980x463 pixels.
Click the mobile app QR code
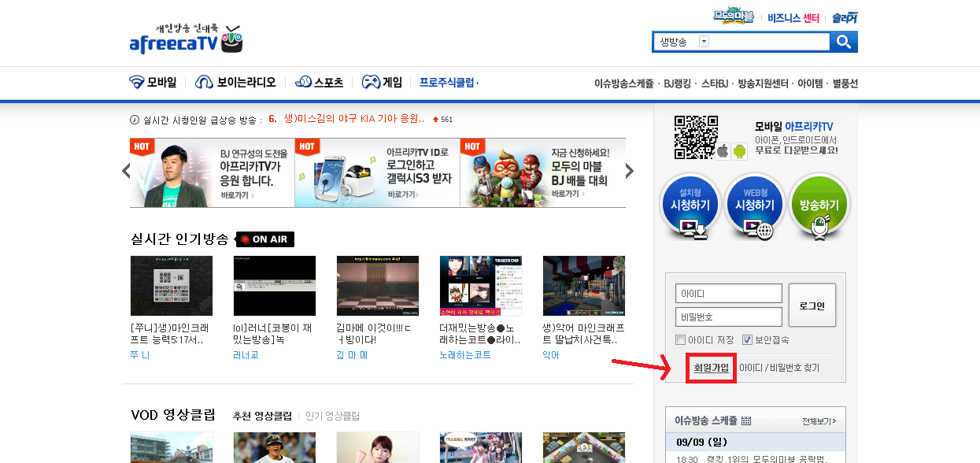(x=697, y=138)
